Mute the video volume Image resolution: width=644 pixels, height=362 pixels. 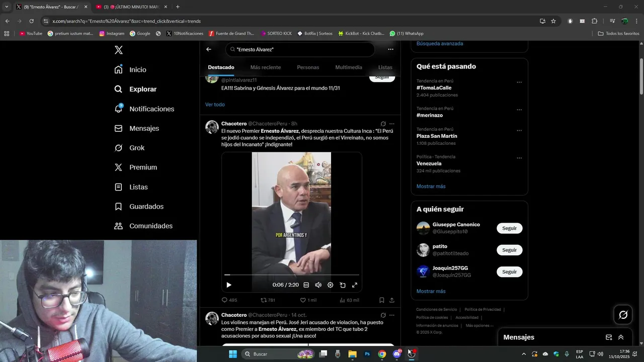point(318,285)
